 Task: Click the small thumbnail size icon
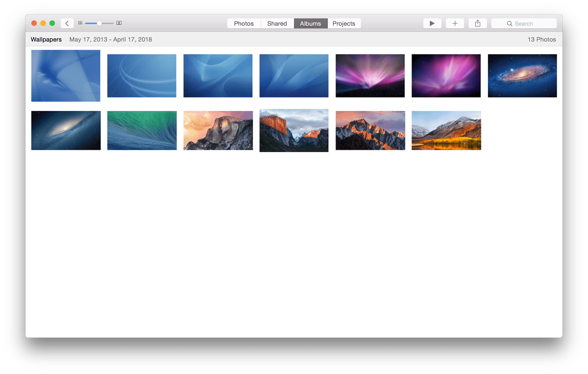[80, 23]
